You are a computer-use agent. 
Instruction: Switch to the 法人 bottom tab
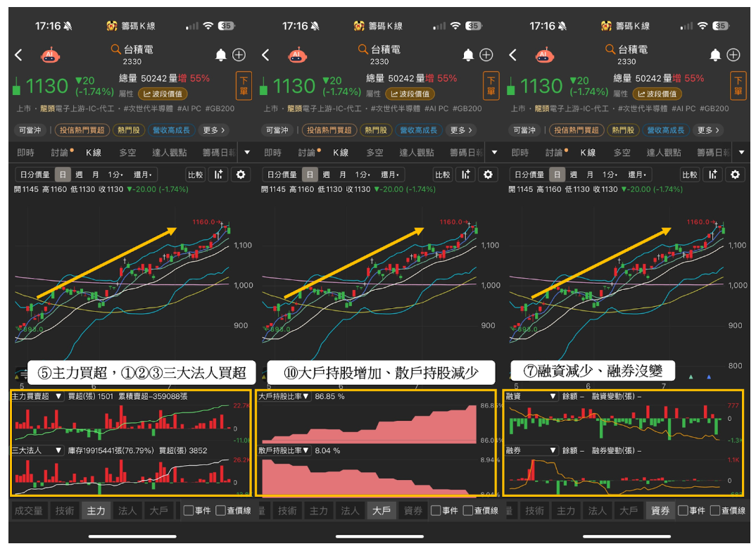click(127, 510)
